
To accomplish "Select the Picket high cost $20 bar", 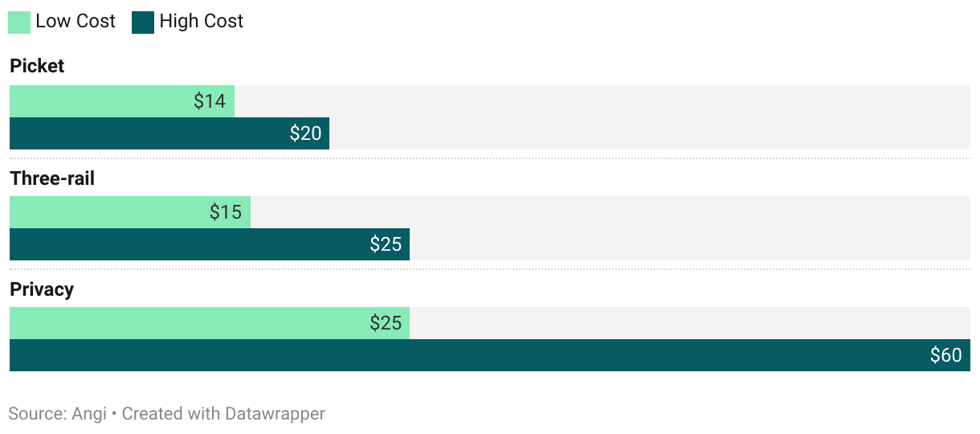I will [169, 133].
